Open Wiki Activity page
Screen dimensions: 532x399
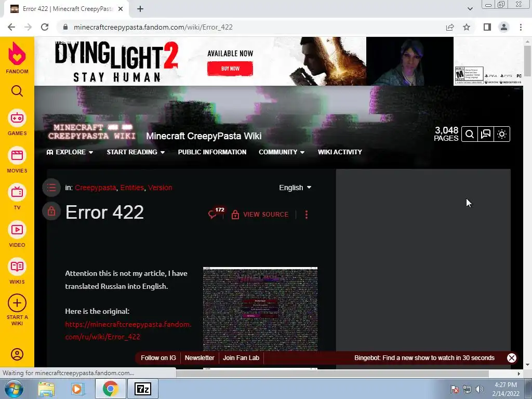click(x=340, y=152)
